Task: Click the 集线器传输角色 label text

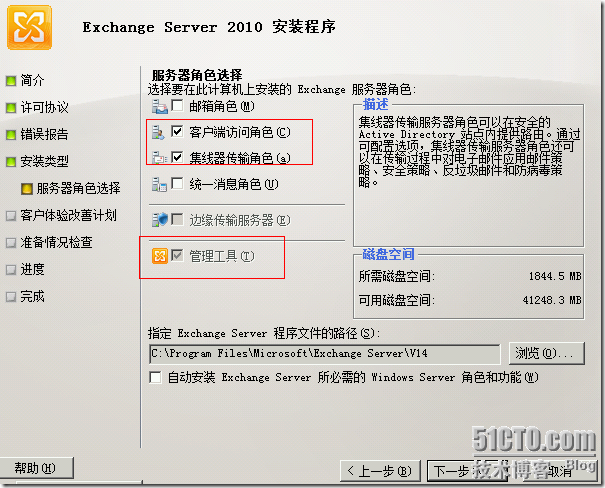Action: [239, 158]
